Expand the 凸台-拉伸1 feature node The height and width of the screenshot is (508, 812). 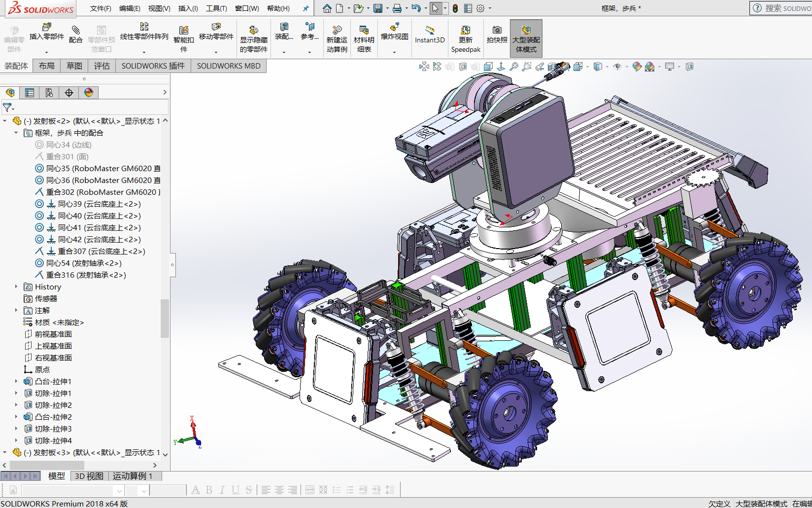(x=16, y=381)
